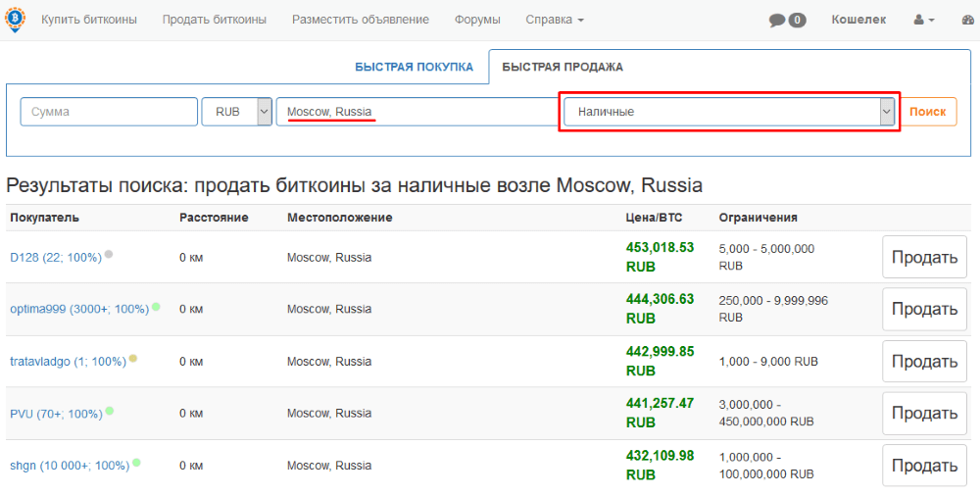Image resolution: width=980 pixels, height=496 pixels.
Task: Click the price 441,257.47 RUB
Action: coord(660,413)
